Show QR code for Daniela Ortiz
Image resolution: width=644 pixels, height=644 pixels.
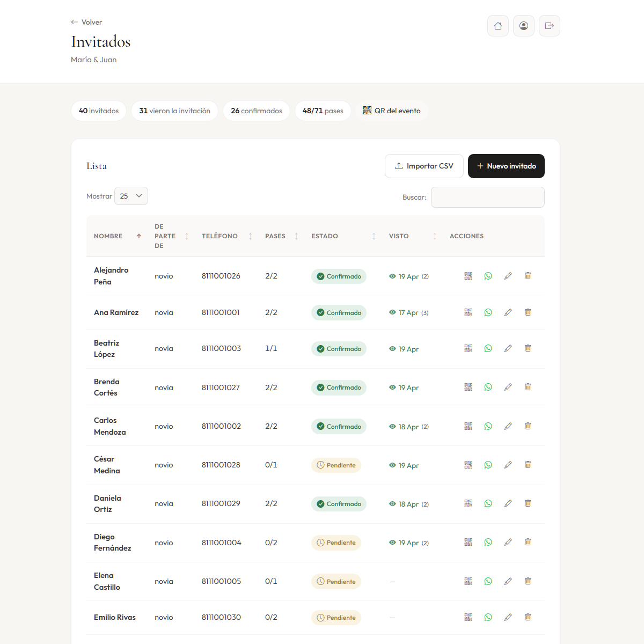click(469, 503)
